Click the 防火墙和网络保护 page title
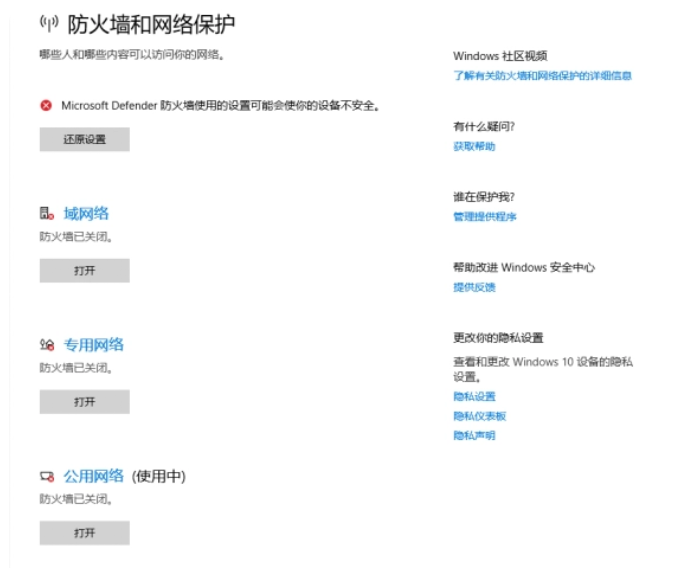This screenshot has height=568, width=675. (x=151, y=24)
